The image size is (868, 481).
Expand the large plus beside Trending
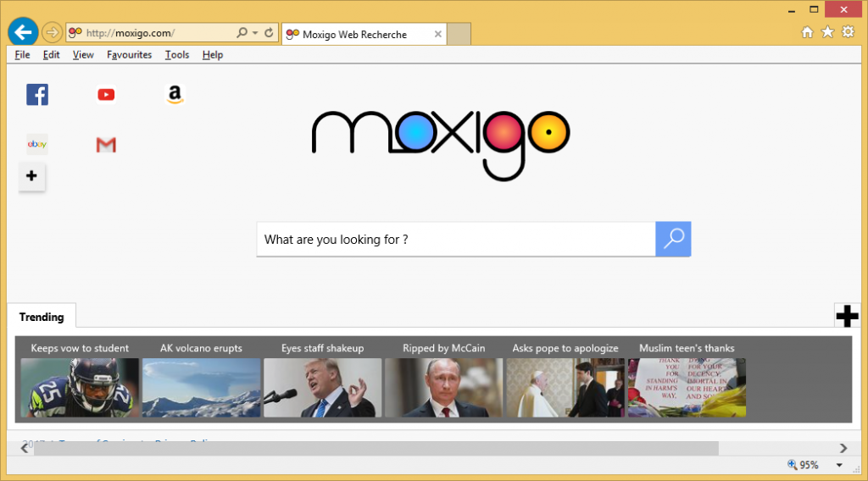pyautogui.click(x=847, y=316)
